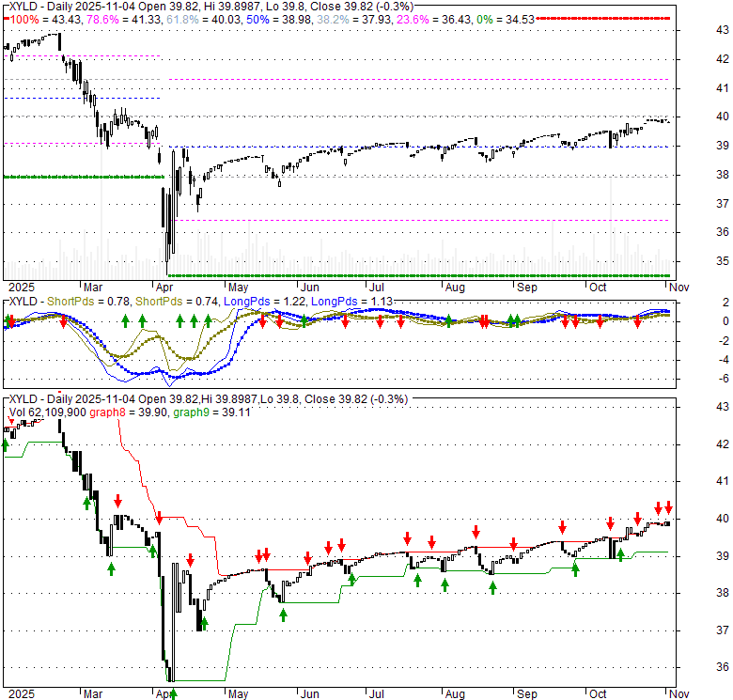The image size is (733, 700).
Task: Click the 'ShortPds = 0.74' indicator label
Action: tap(177, 302)
